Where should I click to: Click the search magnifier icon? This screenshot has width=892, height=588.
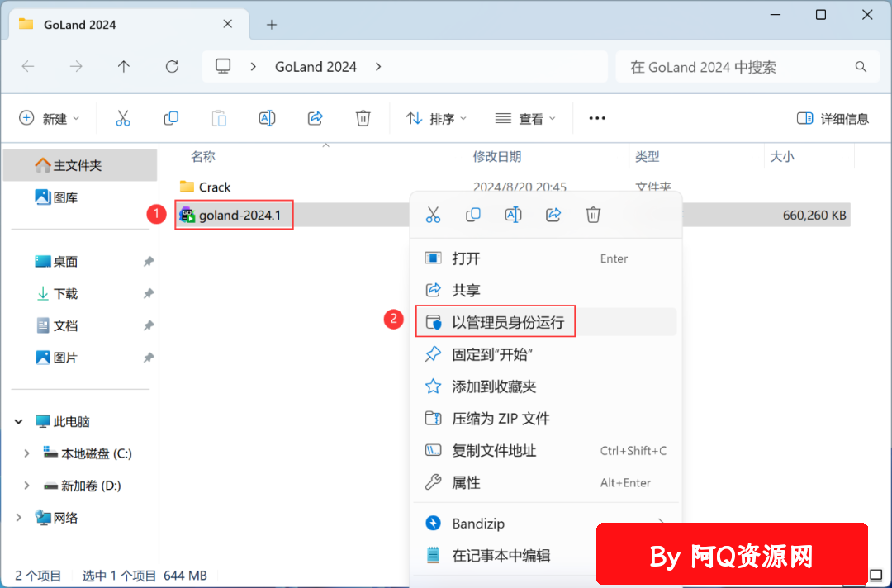pyautogui.click(x=861, y=67)
